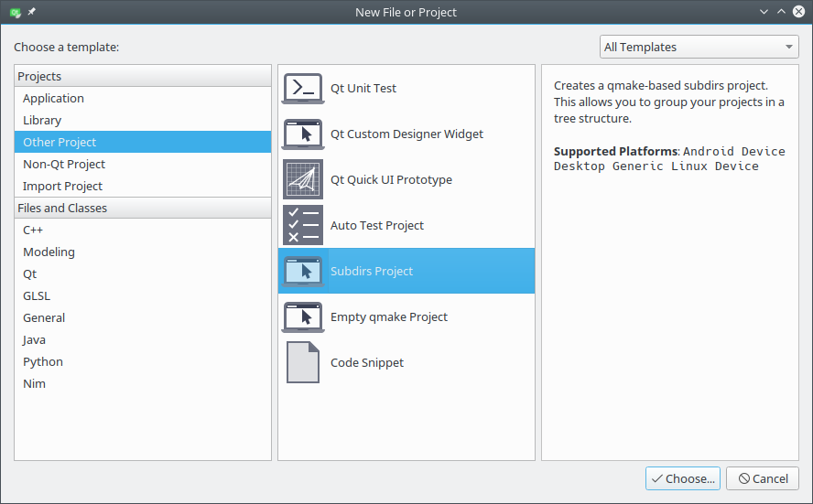Click the Cancel button
Image resolution: width=813 pixels, height=504 pixels.
(763, 478)
